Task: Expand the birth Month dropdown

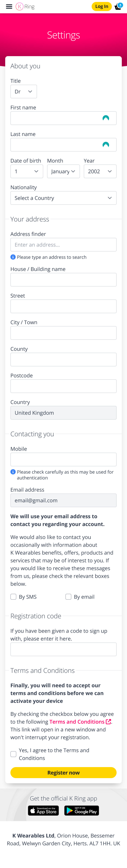Action: [x=63, y=171]
